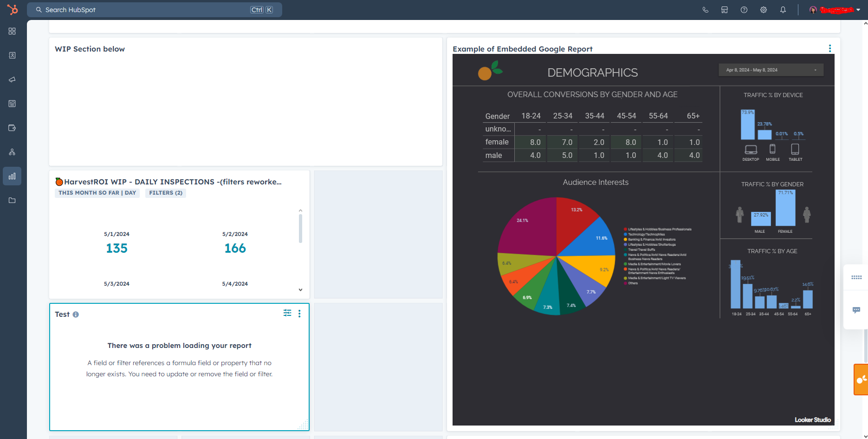Click the FILTERS (2) tag

pos(166,193)
